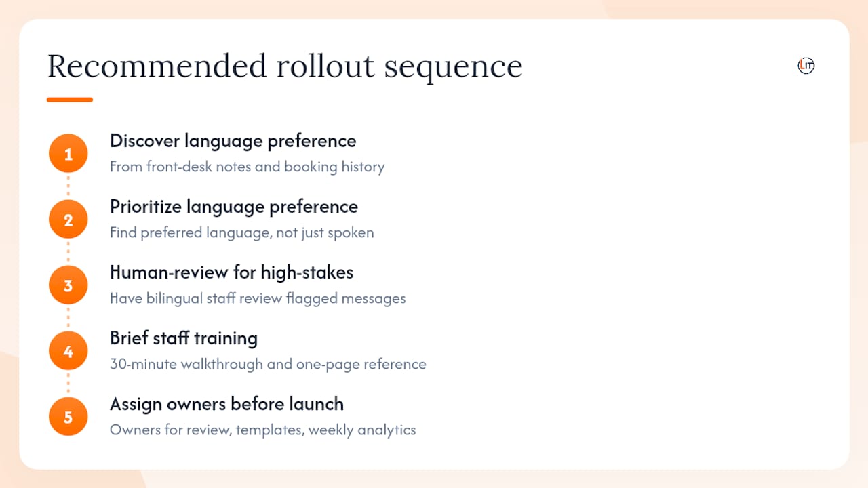Click the LIT logo in top-right corner
Viewport: 868px width, 488px height.
(x=806, y=66)
